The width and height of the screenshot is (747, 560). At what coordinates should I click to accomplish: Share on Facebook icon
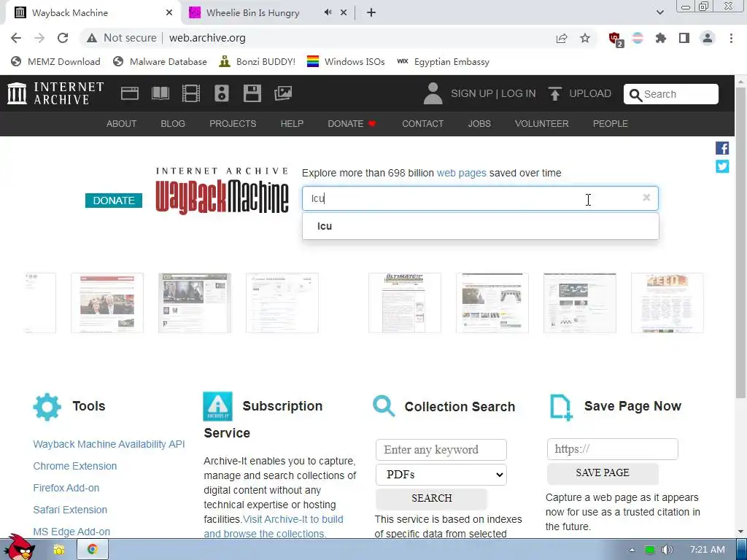722,148
